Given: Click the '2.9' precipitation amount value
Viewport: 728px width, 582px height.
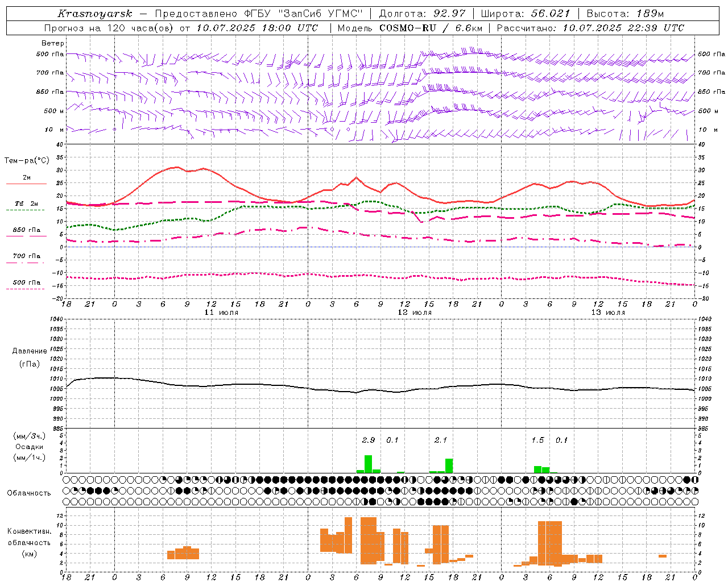Looking at the screenshot, I should coord(369,440).
